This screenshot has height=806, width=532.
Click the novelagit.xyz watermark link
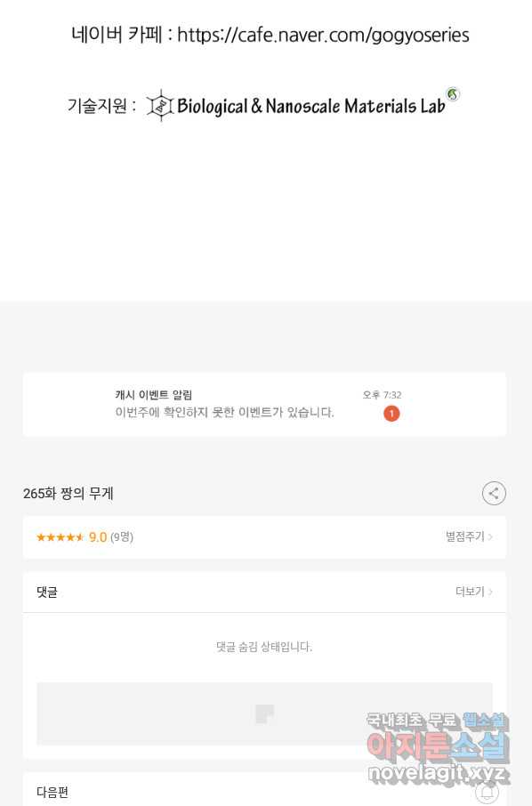point(438,773)
